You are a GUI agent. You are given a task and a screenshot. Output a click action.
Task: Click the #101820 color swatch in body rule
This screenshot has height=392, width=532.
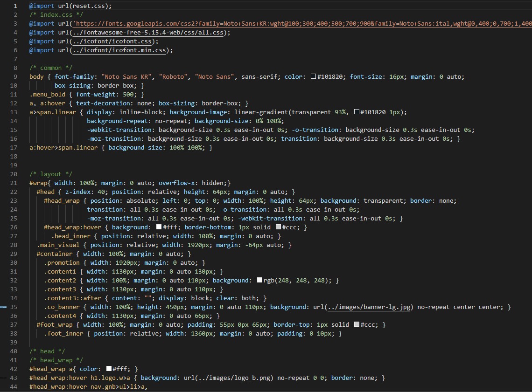(314, 77)
